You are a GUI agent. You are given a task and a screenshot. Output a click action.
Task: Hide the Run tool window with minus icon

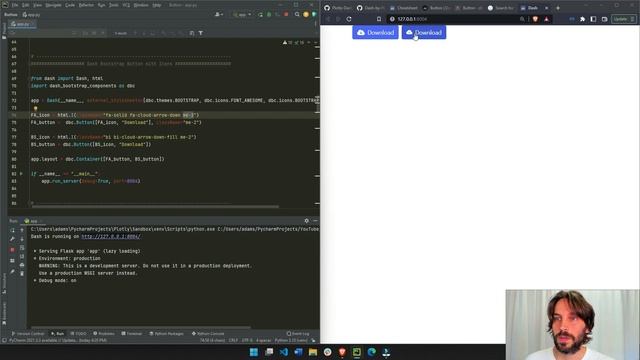click(315, 221)
